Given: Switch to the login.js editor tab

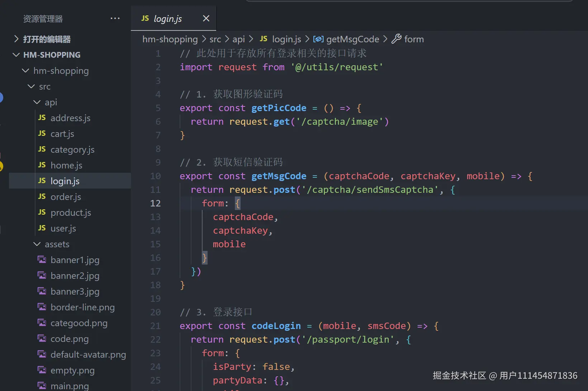Looking at the screenshot, I should tap(174, 18).
